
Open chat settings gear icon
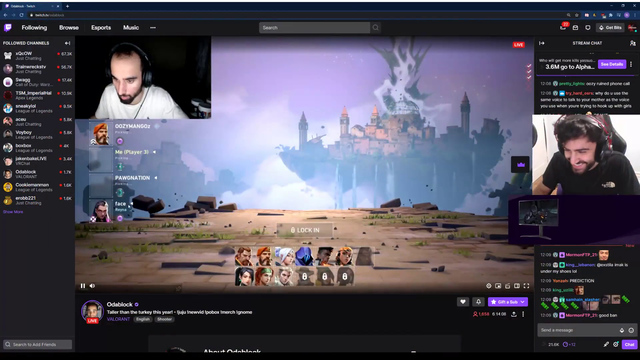click(x=616, y=344)
